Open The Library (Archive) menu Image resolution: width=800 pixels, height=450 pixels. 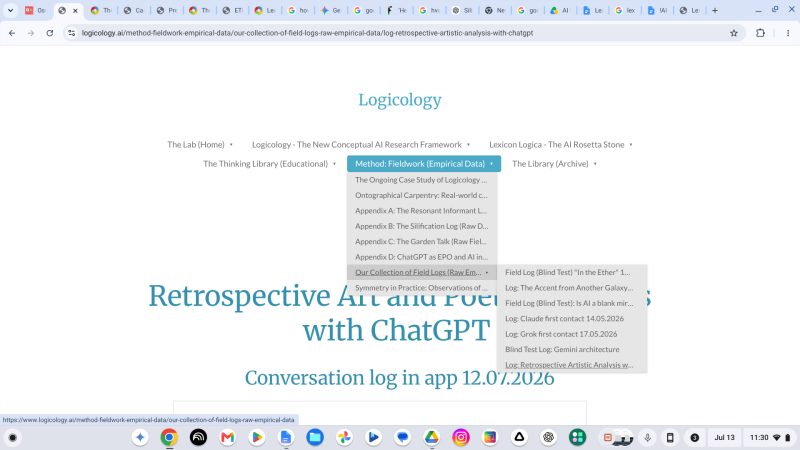[x=550, y=164]
